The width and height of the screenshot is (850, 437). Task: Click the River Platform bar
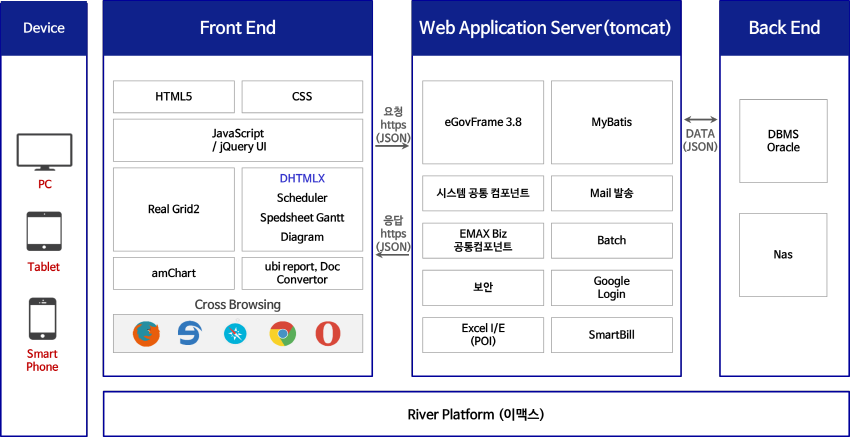pyautogui.click(x=475, y=414)
